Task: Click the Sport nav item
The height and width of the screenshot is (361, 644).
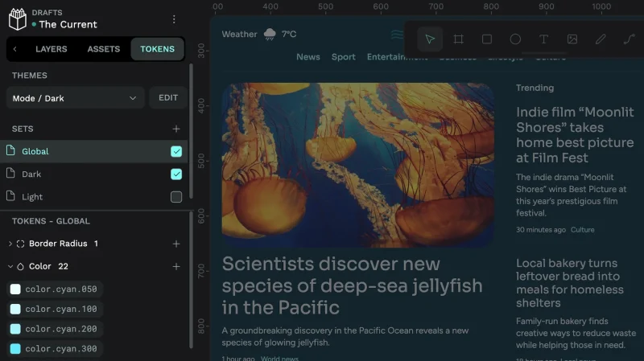Action: (344, 57)
